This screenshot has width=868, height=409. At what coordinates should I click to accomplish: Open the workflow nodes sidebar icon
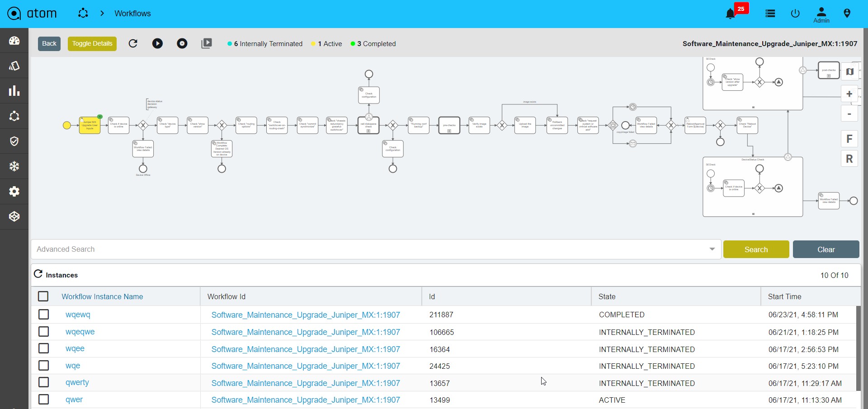(x=14, y=116)
